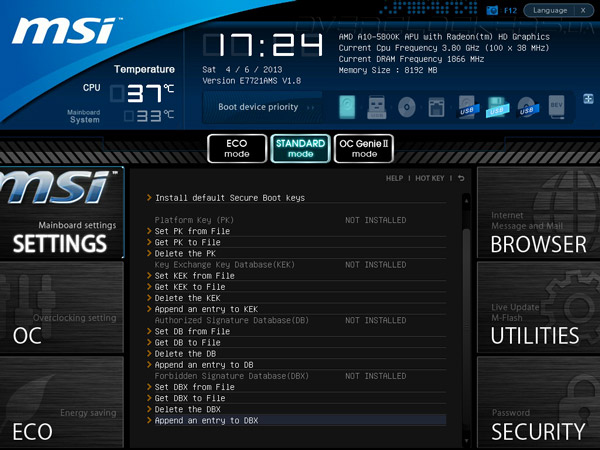Select Install default Secure Boot keys
This screenshot has height=450, width=600.
[x=297, y=198]
